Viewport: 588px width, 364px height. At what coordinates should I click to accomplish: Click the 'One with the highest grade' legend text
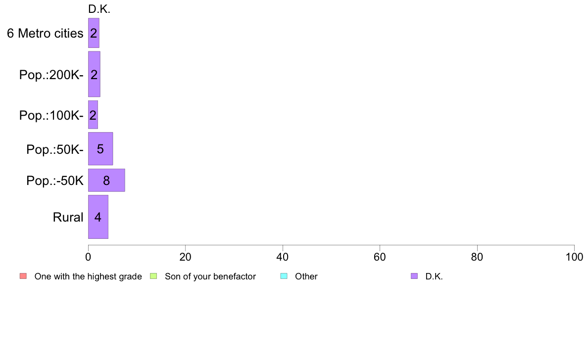pyautogui.click(x=88, y=276)
